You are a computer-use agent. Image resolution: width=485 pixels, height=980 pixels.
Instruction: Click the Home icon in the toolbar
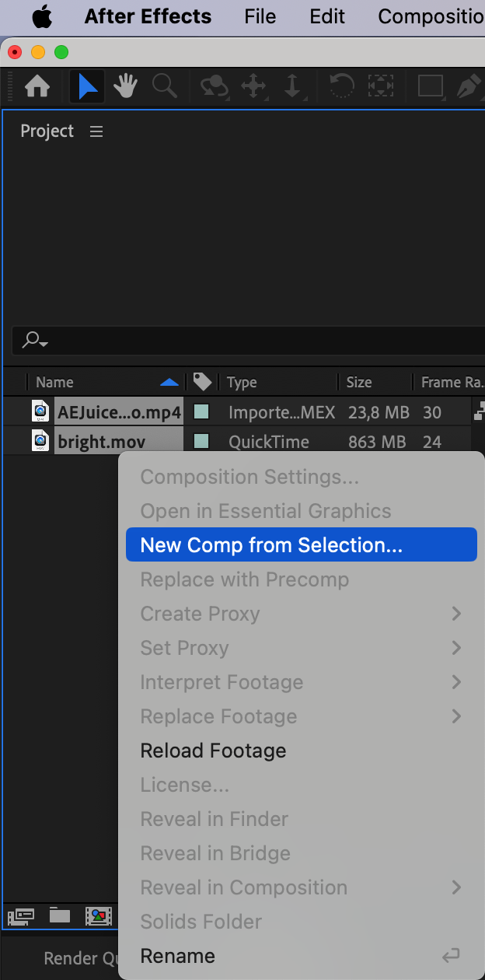[37, 86]
